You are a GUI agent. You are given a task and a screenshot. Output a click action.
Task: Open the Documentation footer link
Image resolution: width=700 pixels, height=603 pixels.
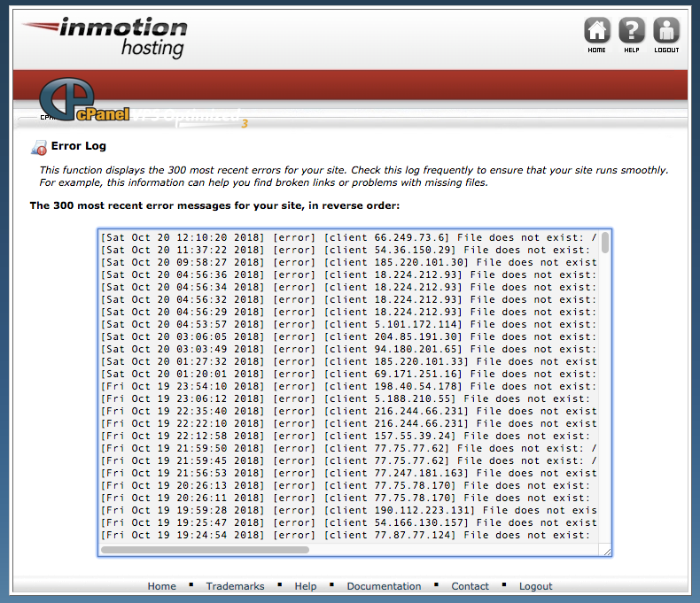pos(384,586)
